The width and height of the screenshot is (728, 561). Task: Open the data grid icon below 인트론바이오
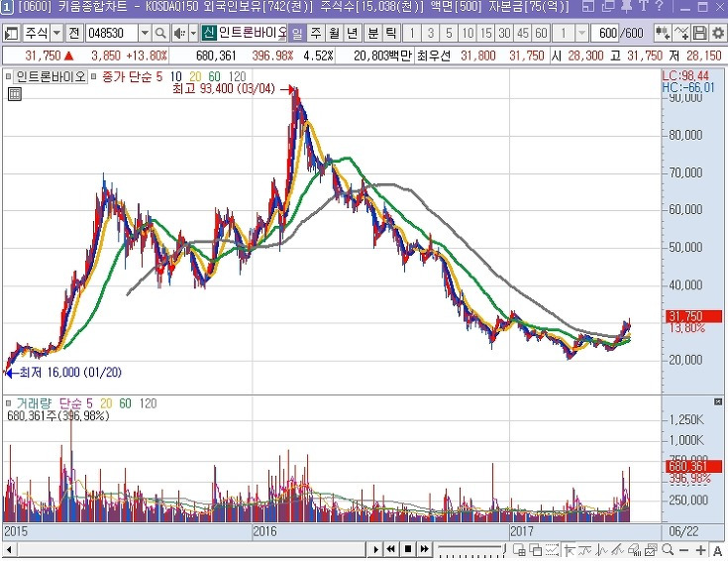[15, 94]
